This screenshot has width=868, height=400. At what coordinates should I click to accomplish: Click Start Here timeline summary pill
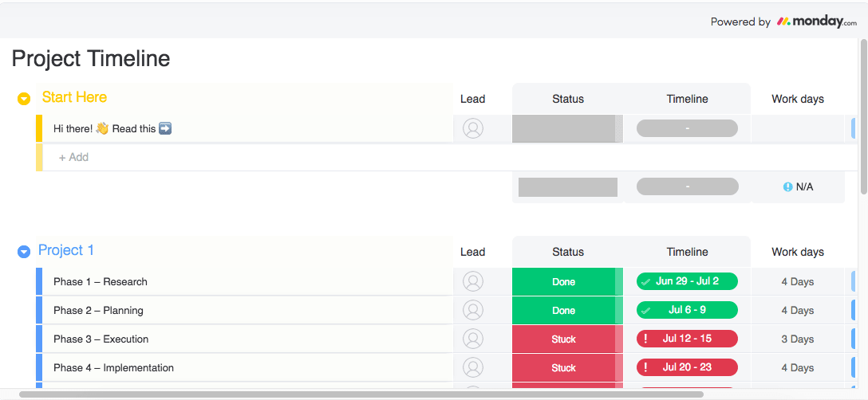coord(687,186)
